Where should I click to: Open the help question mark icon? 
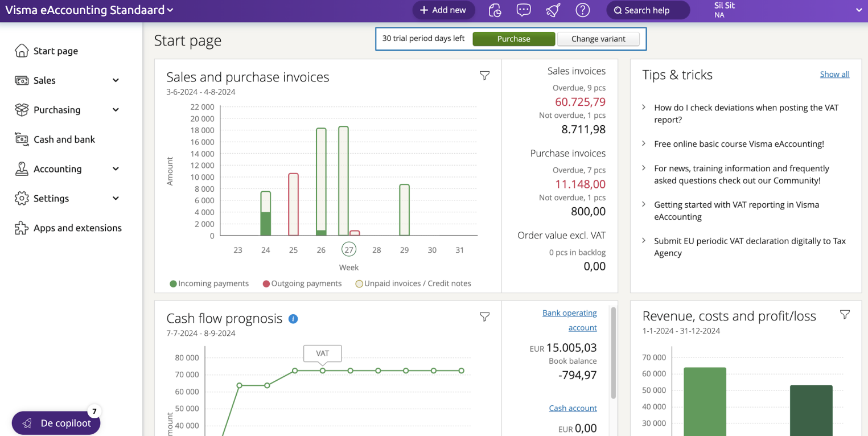tap(582, 10)
